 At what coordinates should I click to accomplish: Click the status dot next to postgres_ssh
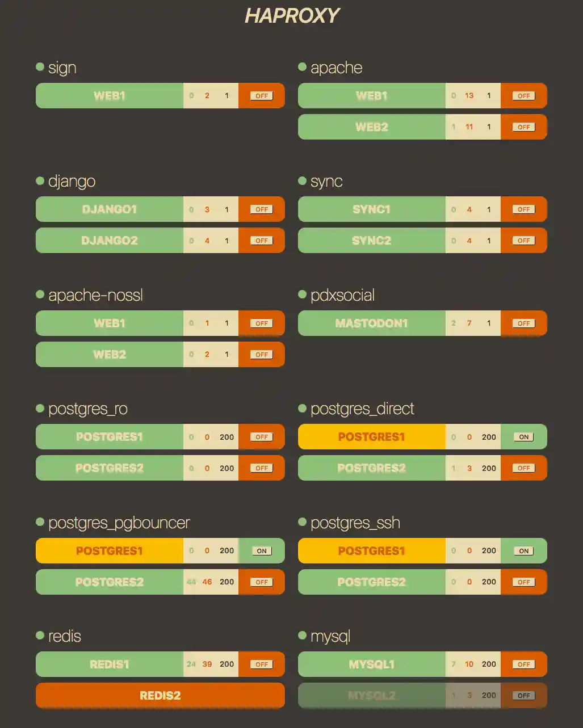pos(302,522)
